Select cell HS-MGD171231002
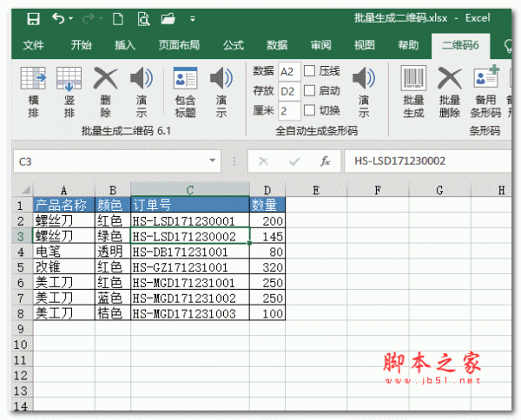Screen dimensions: 521x420 coord(189,298)
